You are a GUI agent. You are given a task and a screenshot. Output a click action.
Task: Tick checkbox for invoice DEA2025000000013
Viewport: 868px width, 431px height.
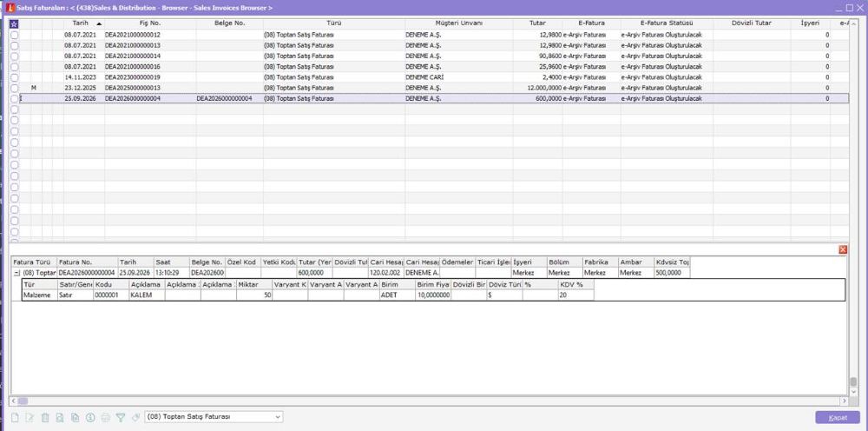[x=15, y=88]
